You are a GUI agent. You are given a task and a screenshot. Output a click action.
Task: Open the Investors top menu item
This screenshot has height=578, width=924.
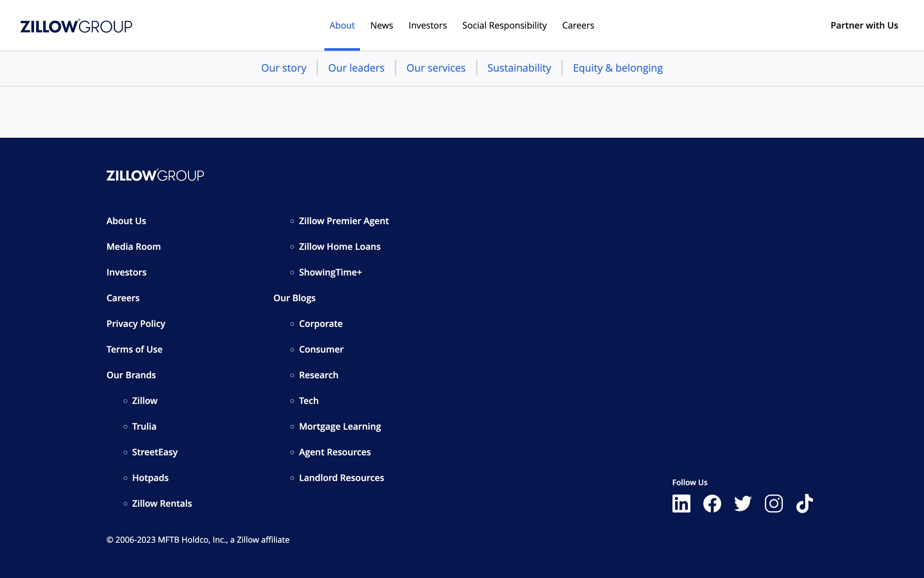[427, 26]
